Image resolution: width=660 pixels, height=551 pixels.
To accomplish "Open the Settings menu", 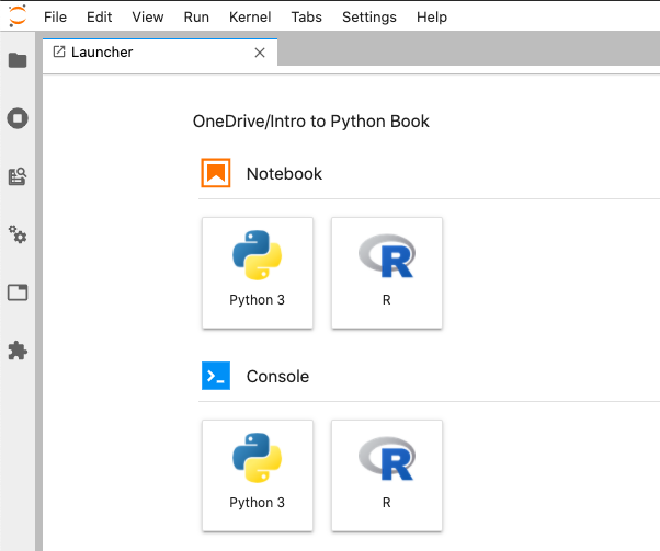I will [x=369, y=17].
